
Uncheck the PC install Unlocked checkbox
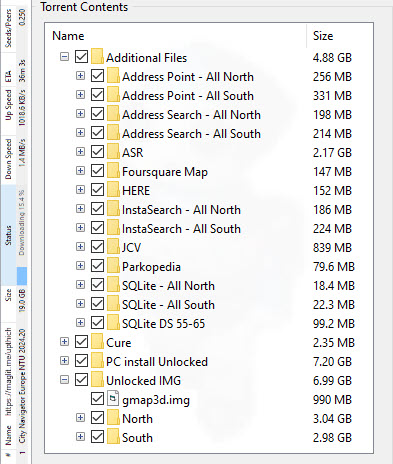pos(81,361)
